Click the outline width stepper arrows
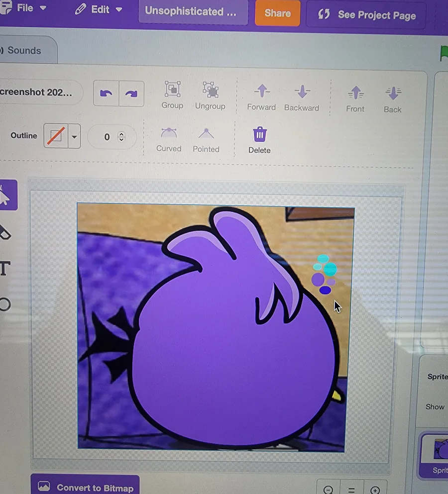Image resolution: width=448 pixels, height=494 pixels. pyautogui.click(x=121, y=137)
